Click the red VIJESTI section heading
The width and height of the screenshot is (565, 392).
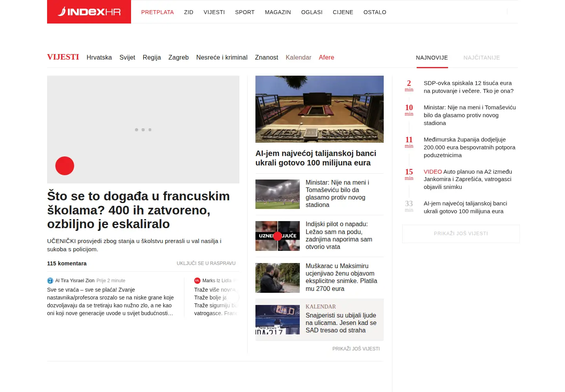pos(63,57)
